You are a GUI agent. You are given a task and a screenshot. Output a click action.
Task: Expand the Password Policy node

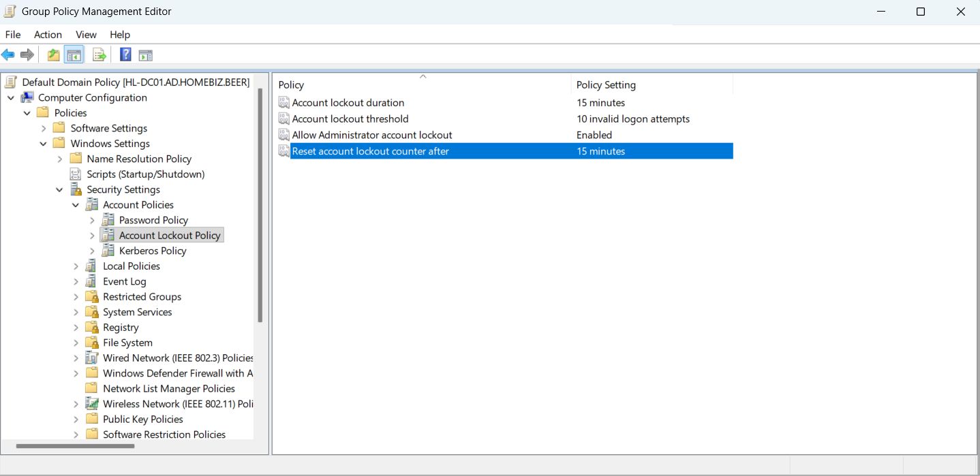point(92,220)
